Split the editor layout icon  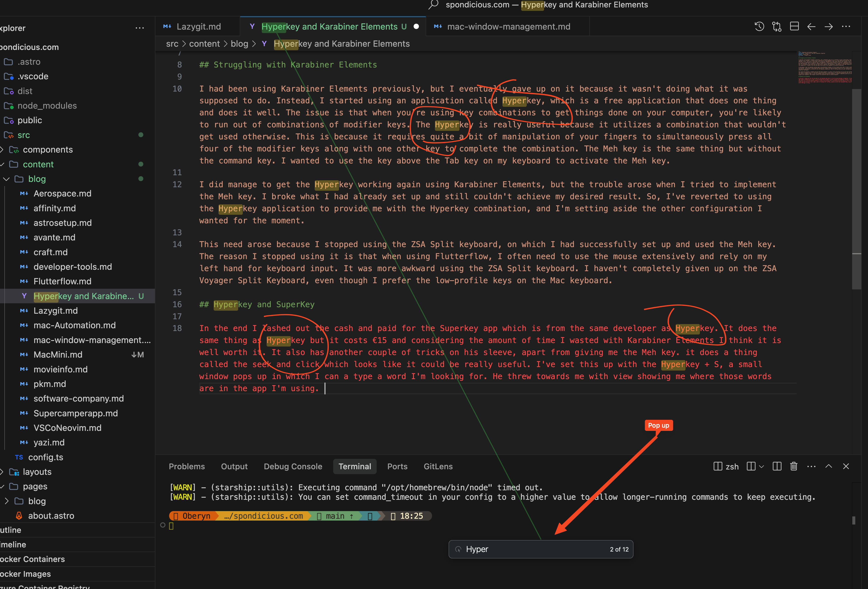point(794,27)
